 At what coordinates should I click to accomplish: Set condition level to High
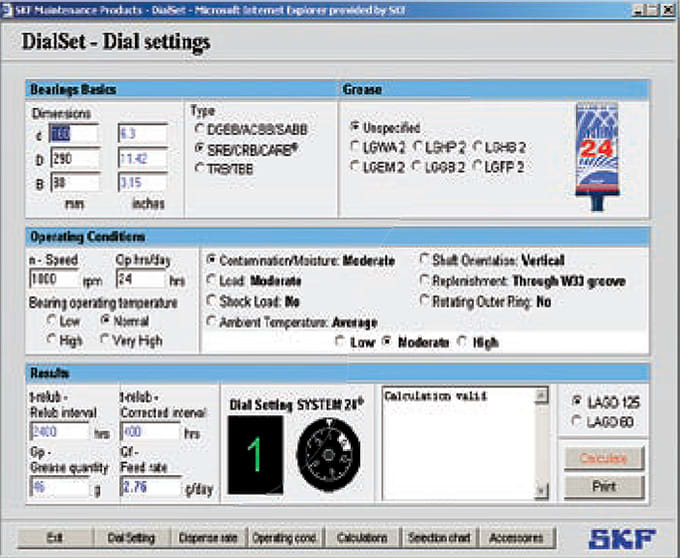(x=462, y=341)
